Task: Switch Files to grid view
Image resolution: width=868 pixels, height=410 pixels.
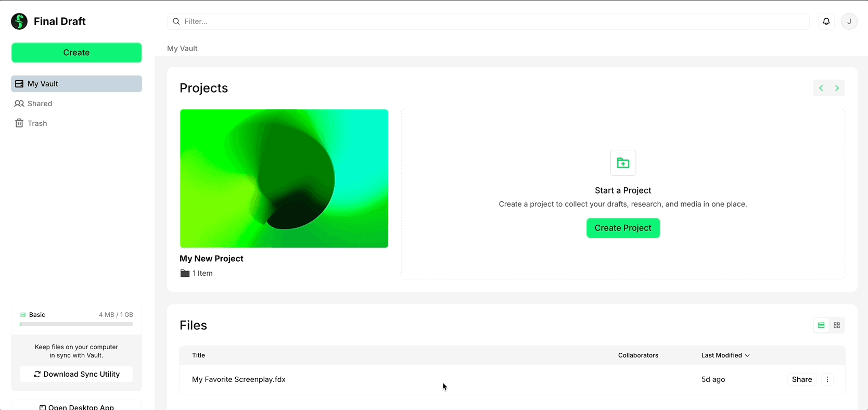Action: (837, 325)
